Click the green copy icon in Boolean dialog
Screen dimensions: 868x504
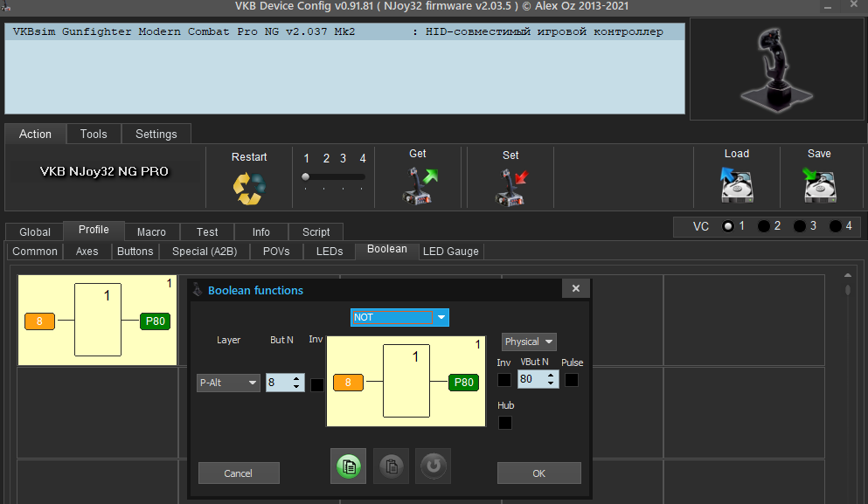click(x=348, y=466)
